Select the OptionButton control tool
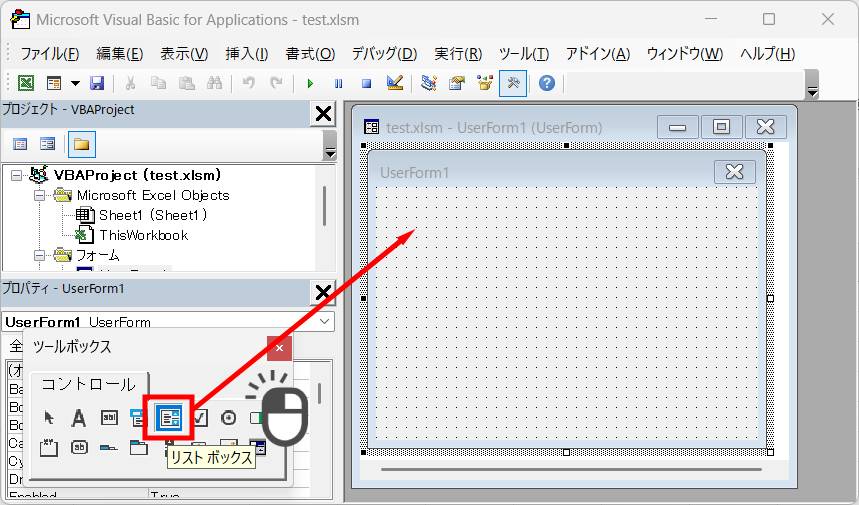This screenshot has width=859, height=505. [x=228, y=418]
